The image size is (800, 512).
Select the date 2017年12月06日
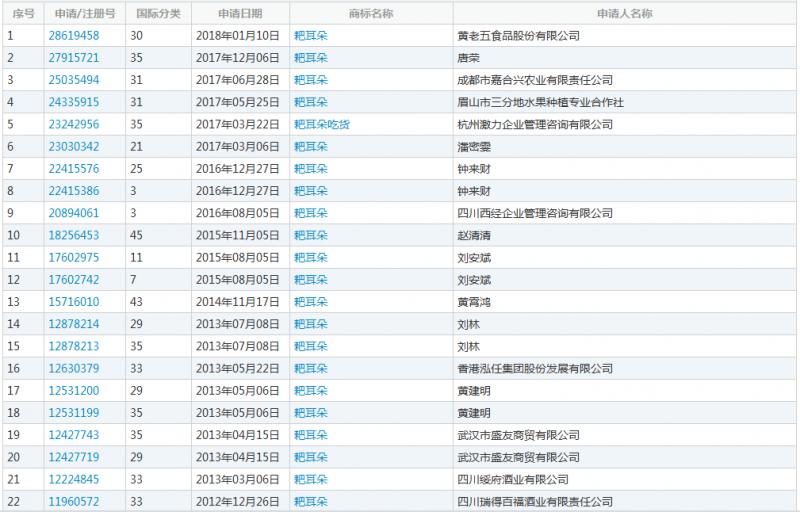coord(238,58)
